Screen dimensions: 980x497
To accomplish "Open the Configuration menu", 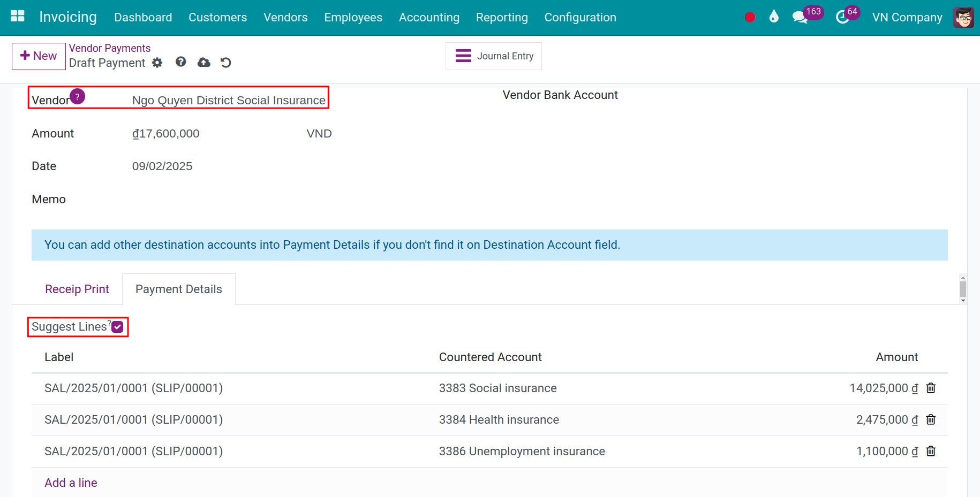I will coord(580,18).
